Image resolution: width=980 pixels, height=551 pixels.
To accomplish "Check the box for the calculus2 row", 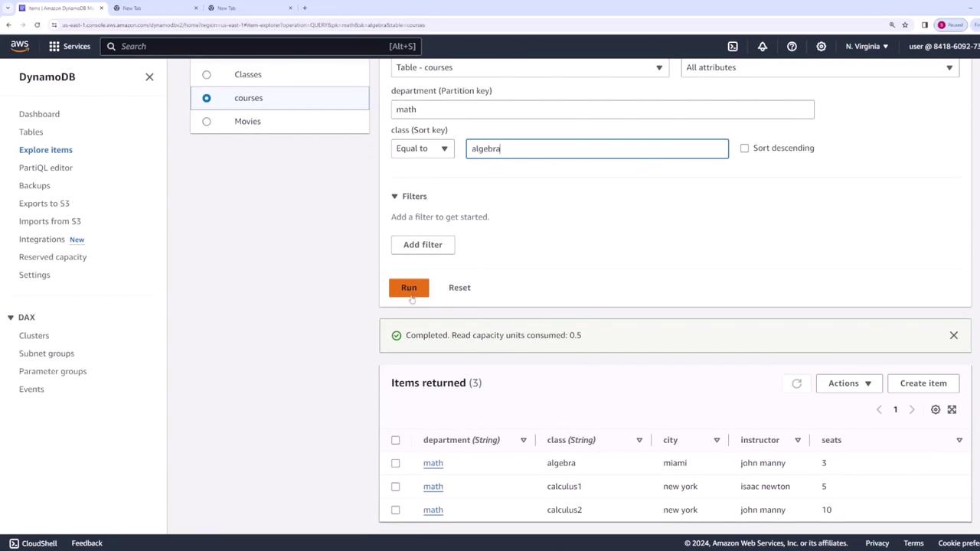I will pos(396,510).
